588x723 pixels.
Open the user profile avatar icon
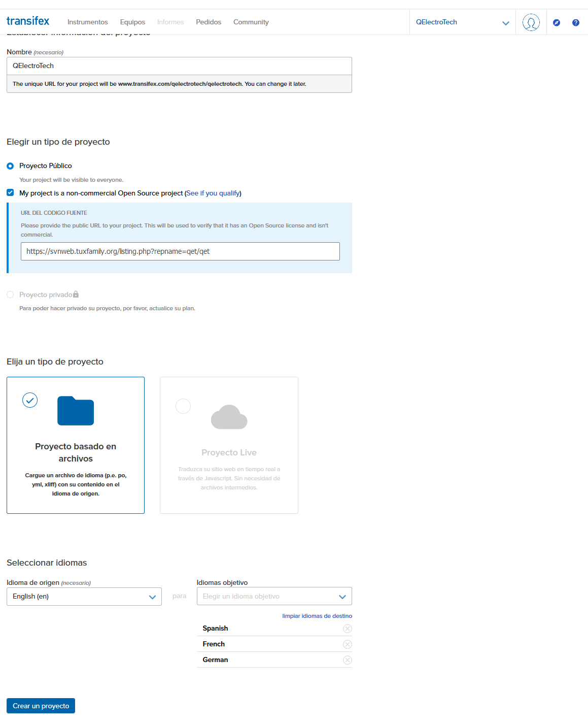pos(531,22)
